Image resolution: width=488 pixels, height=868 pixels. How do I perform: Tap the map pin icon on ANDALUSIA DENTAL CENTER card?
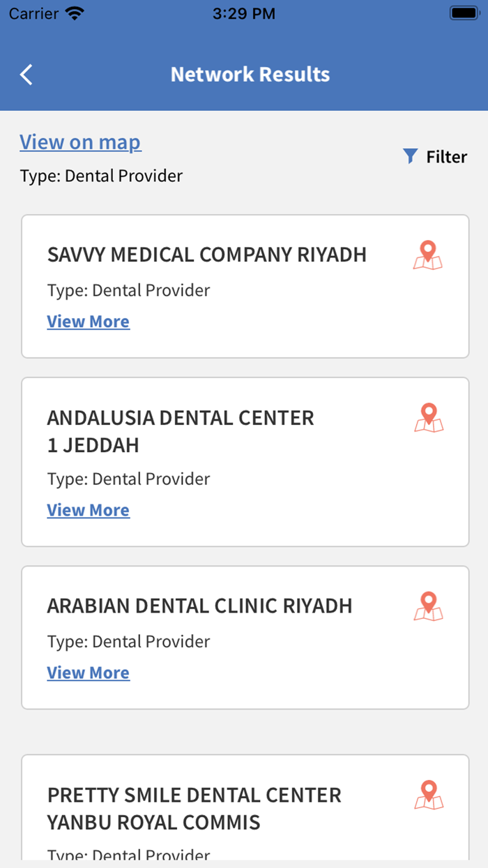tap(428, 417)
